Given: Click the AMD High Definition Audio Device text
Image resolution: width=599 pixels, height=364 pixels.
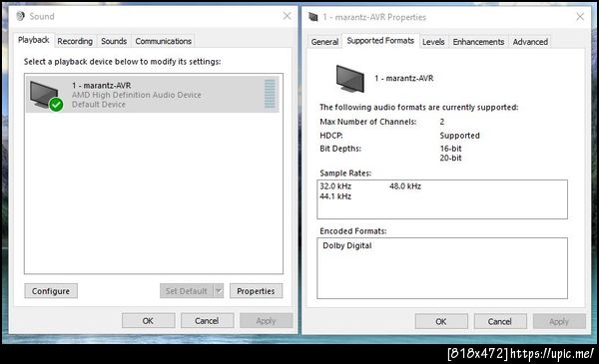Looking at the screenshot, I should [137, 95].
